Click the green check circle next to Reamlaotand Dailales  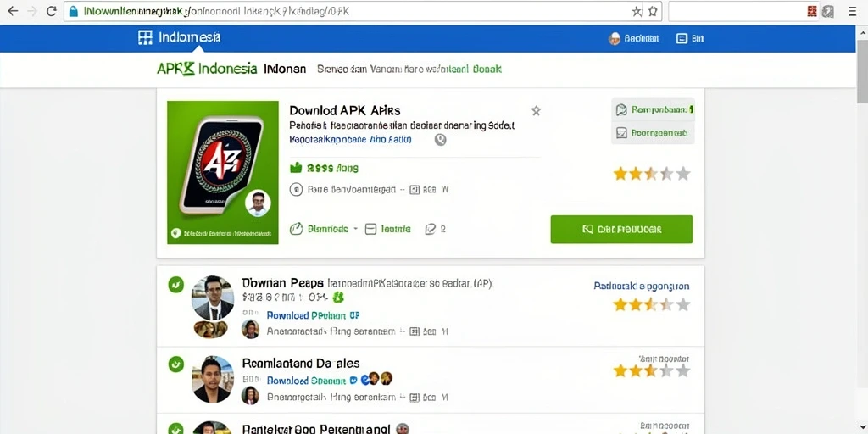[176, 364]
